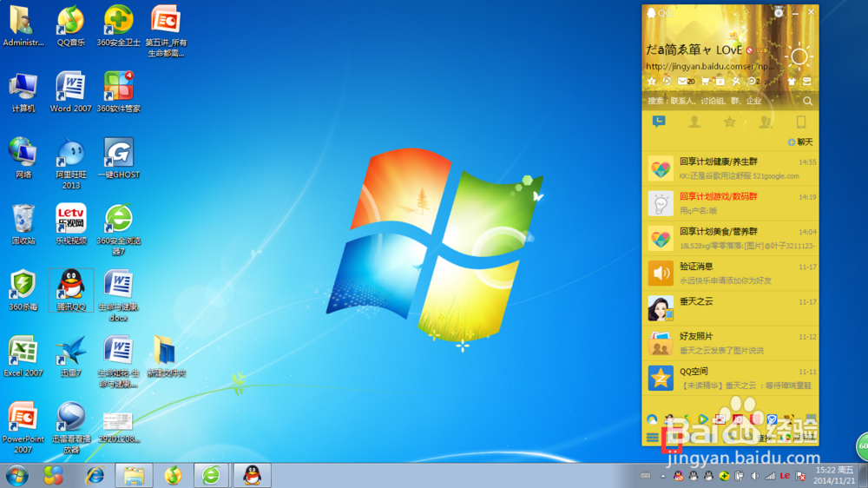Select the 乐视视频 Letv desktop icon
Viewport: 868px width, 488px height.
click(71, 224)
